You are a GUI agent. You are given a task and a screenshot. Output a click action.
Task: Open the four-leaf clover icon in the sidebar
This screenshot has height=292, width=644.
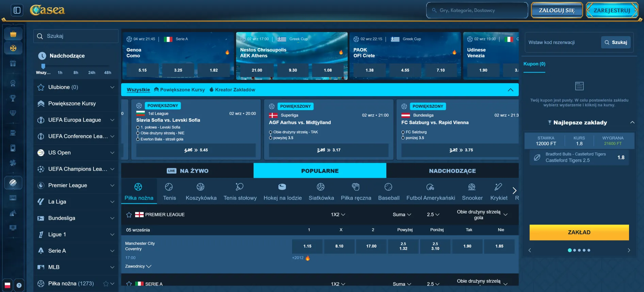pyautogui.click(x=13, y=163)
